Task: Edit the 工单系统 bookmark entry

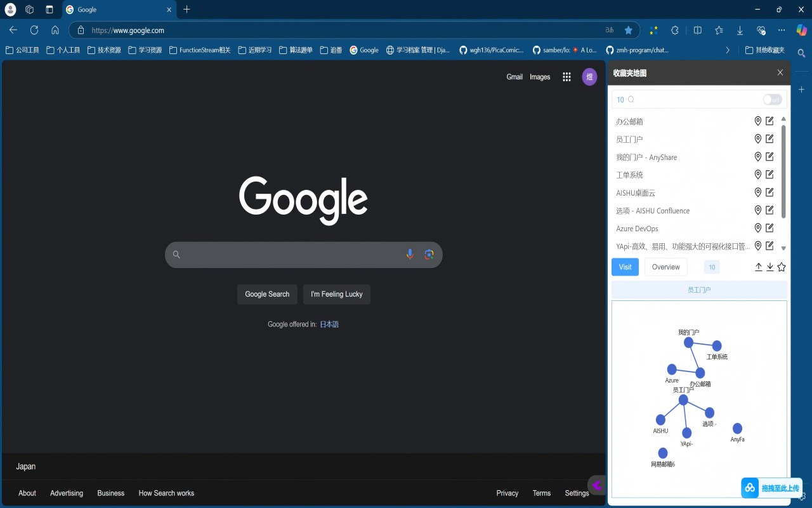Action: point(769,174)
